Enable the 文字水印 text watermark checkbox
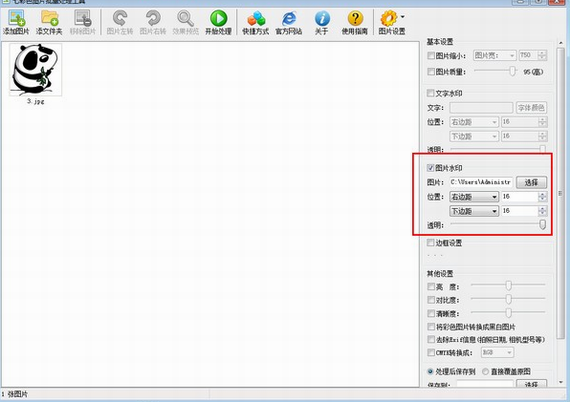This screenshot has height=402, width=570. 430,93
